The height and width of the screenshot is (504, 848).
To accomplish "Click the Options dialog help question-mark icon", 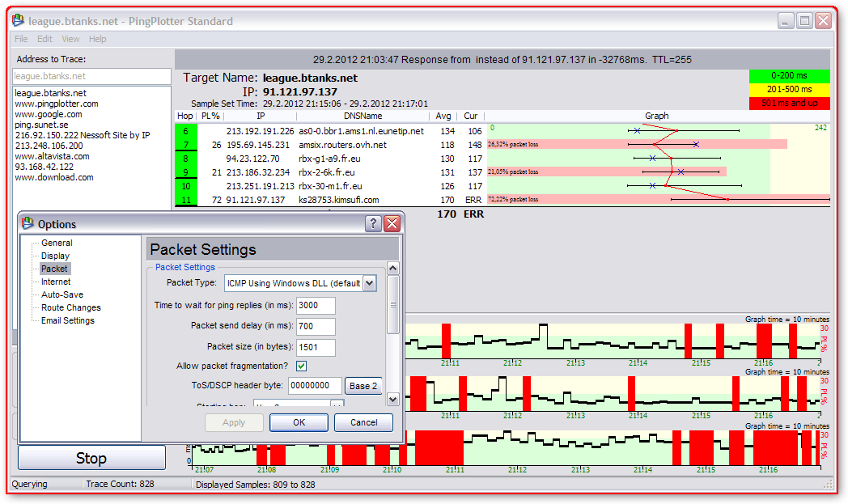I will coord(373,224).
